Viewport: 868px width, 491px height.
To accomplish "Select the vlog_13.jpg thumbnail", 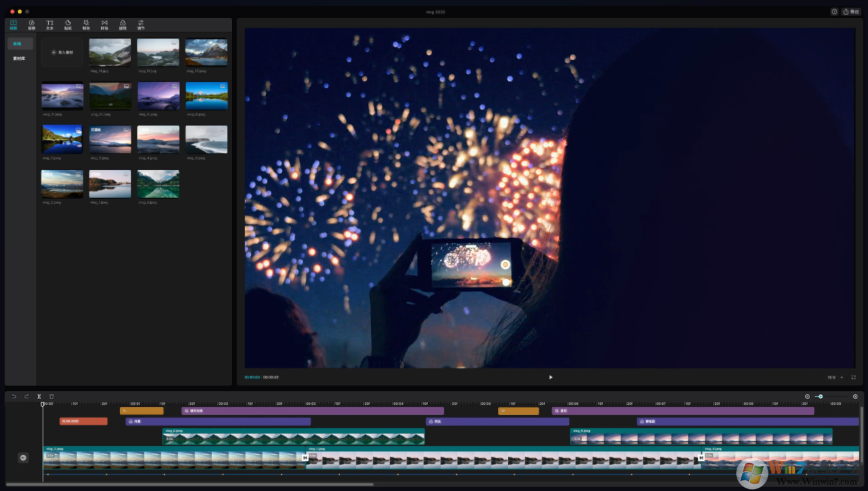I will pyautogui.click(x=158, y=52).
